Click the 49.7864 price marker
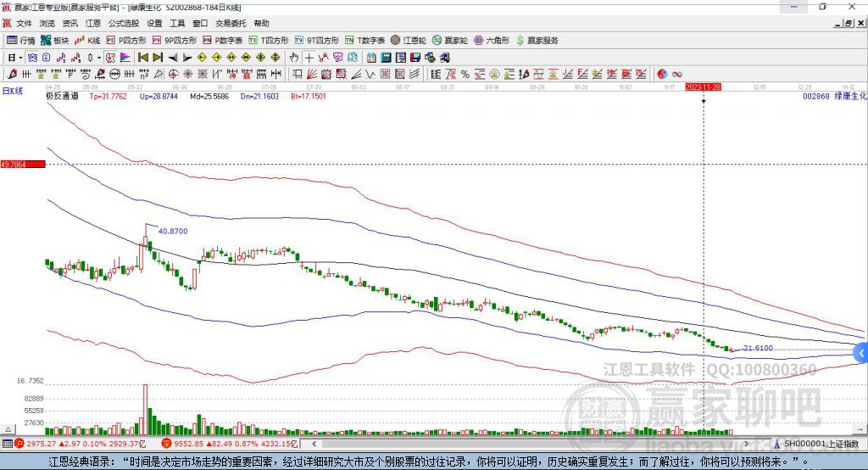This screenshot has width=868, height=470. 23,164
